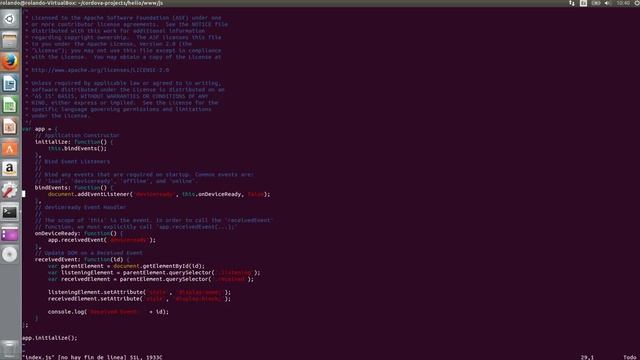Click 'var parentElement = document.getElementById(id);' line

click(x=127, y=266)
